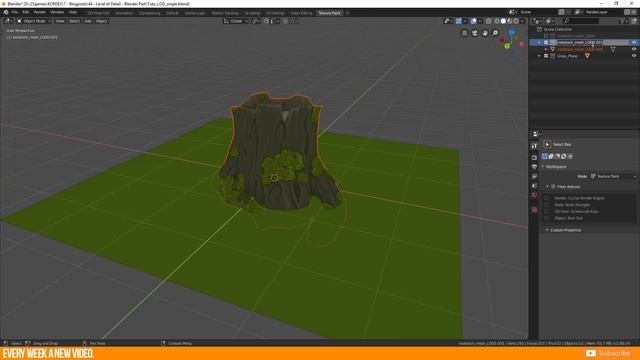Switch to the Scripting workspace tab
This screenshot has width=640, height=360.
(x=252, y=13)
